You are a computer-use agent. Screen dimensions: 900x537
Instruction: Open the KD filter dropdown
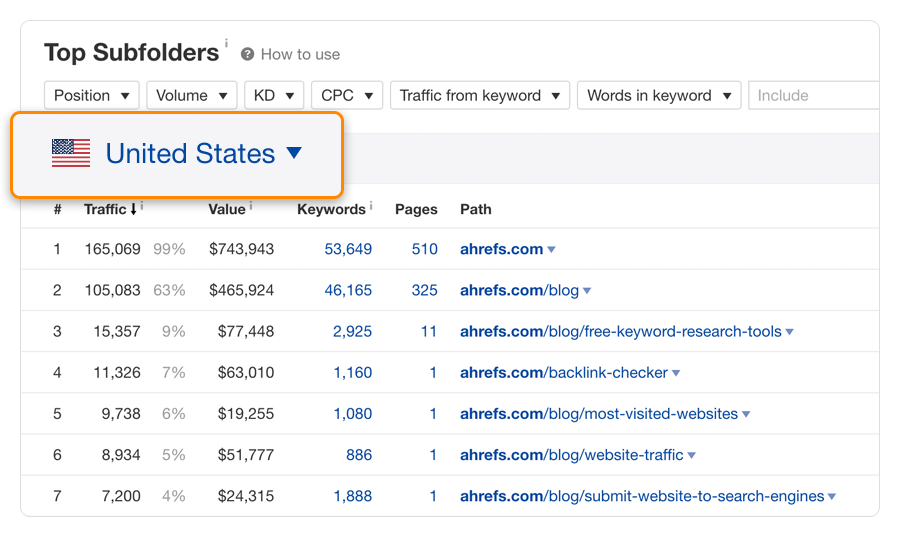coord(274,96)
